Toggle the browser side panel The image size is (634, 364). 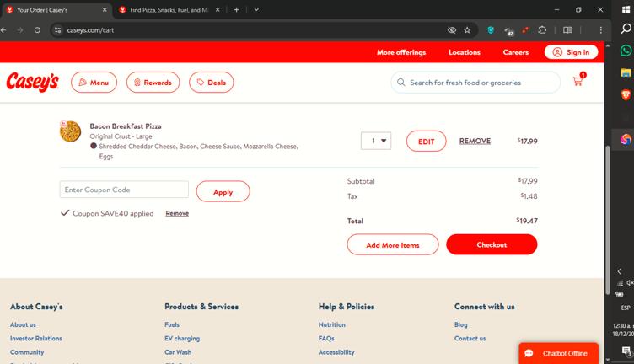pyautogui.click(x=567, y=29)
